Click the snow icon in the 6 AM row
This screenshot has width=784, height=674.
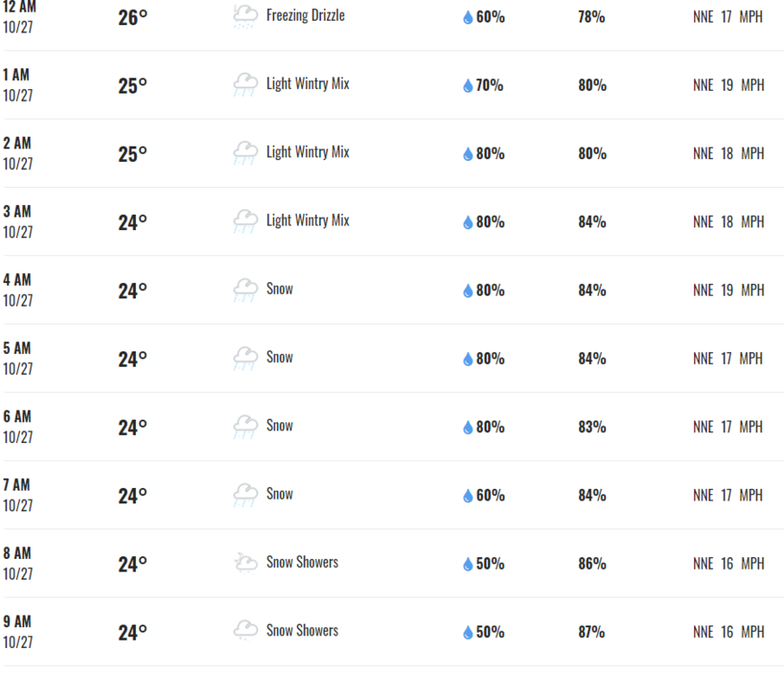pos(245,426)
